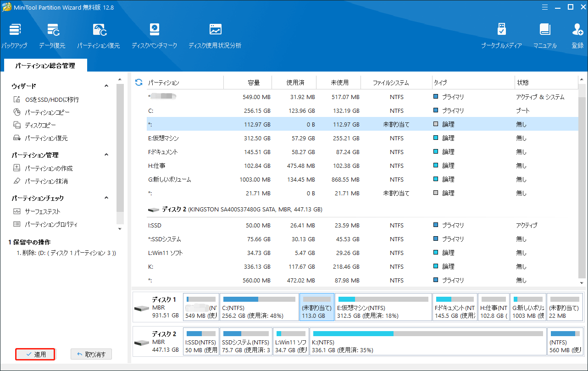Select the 560.00 MB partition row

(x=362, y=280)
